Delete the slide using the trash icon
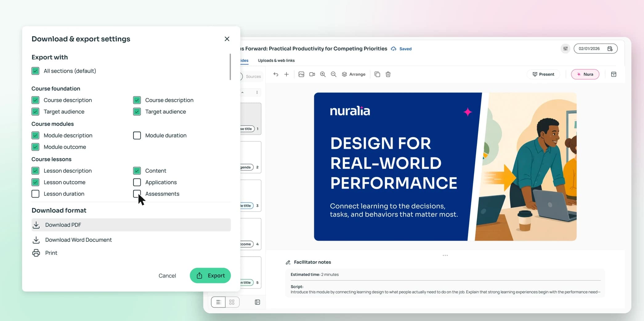Image resolution: width=644 pixels, height=321 pixels. (x=388, y=74)
